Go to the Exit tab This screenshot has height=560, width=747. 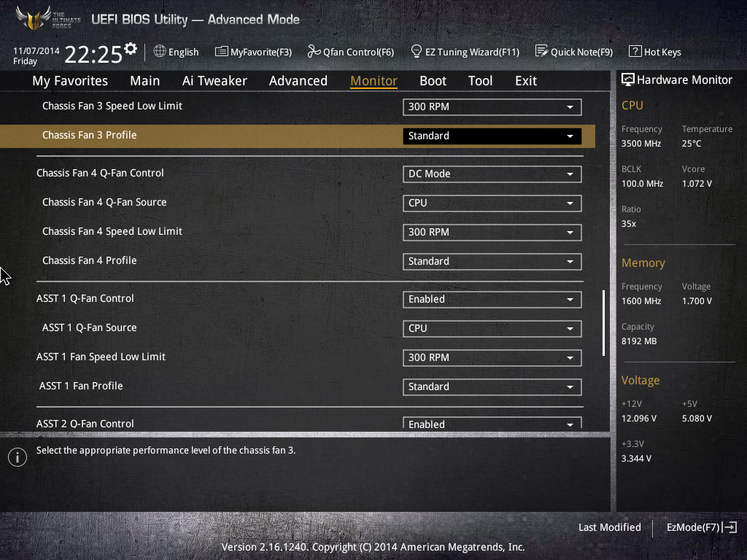pos(526,81)
